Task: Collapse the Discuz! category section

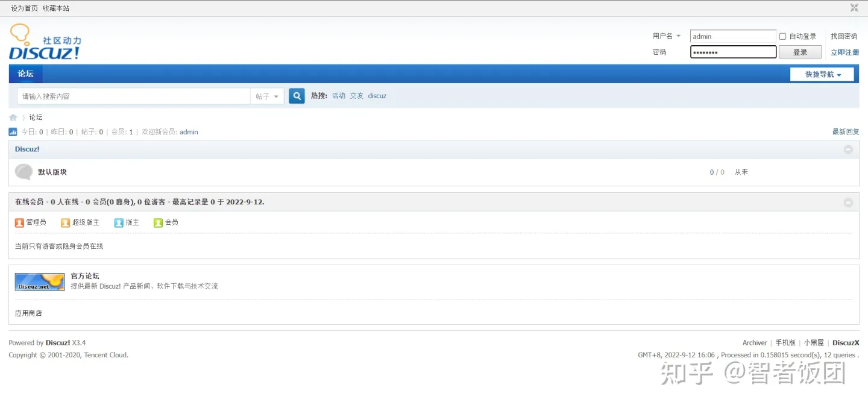Action: click(848, 149)
